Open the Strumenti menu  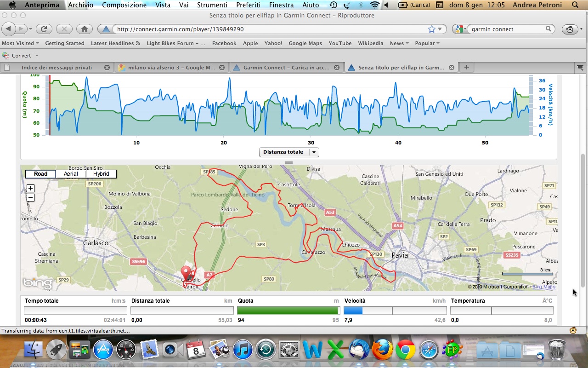212,5
